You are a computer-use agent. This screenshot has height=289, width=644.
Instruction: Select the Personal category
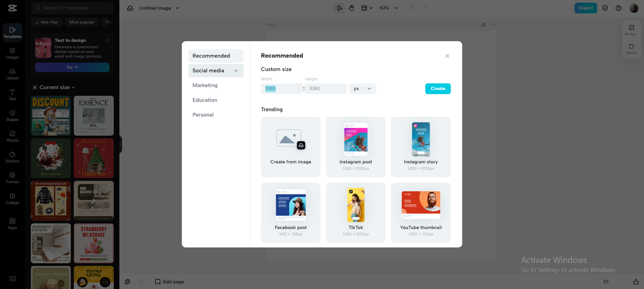pos(216,115)
